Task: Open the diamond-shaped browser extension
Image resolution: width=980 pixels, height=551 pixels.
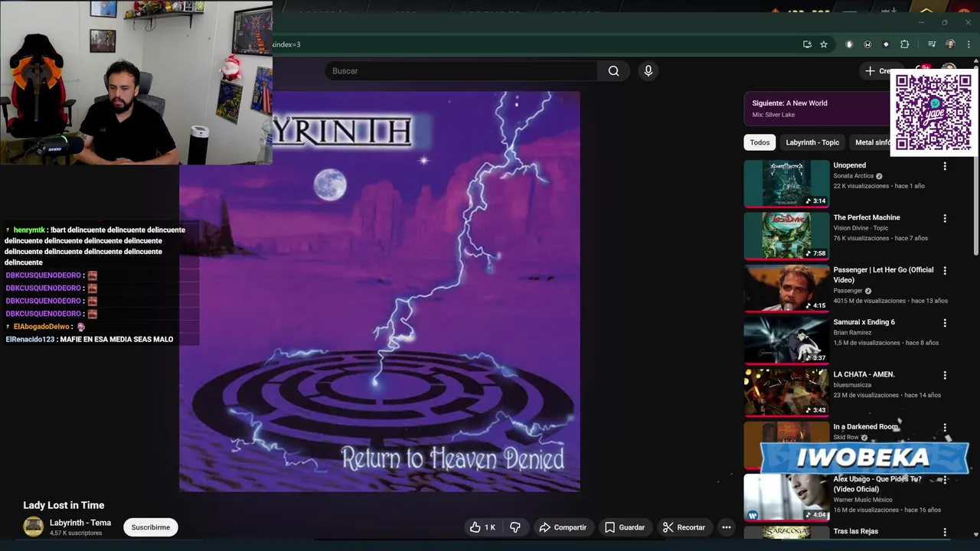Action: click(x=886, y=44)
